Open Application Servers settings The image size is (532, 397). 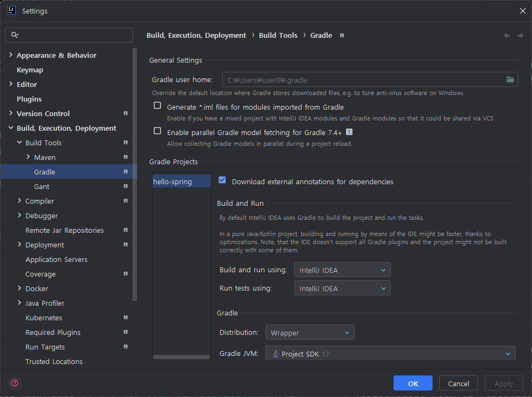(56, 259)
